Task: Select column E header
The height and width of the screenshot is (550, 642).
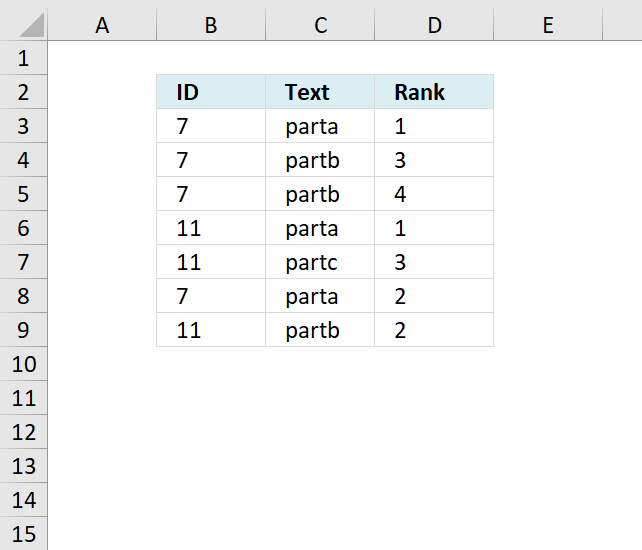Action: pos(548,25)
